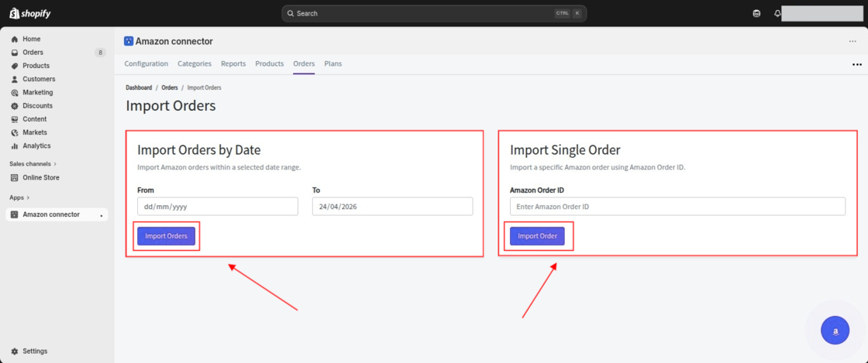Click the Home sidebar icon
The width and height of the screenshot is (868, 363).
point(15,39)
